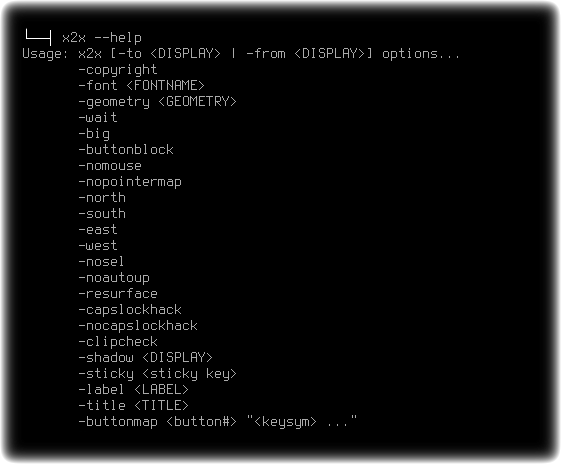Click the -buttonblock option text

(x=126, y=150)
